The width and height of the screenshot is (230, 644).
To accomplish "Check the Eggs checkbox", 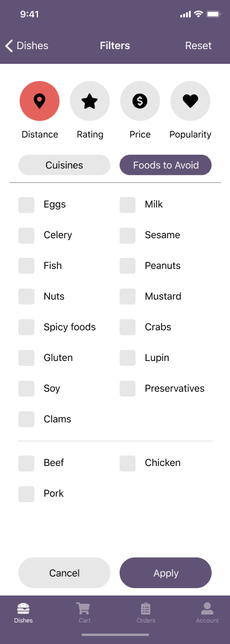I will coord(26,205).
